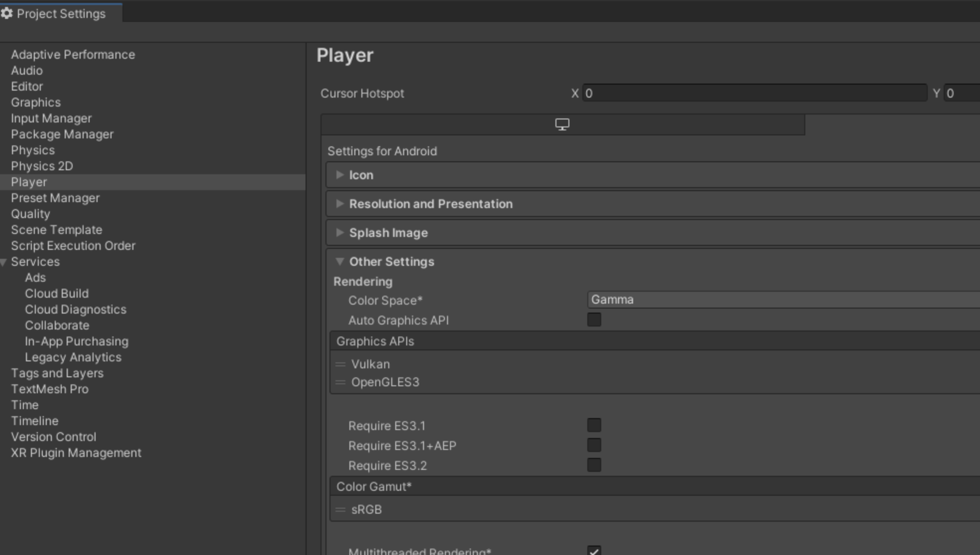Toggle the Require ES3.1+AEP checkbox

594,445
